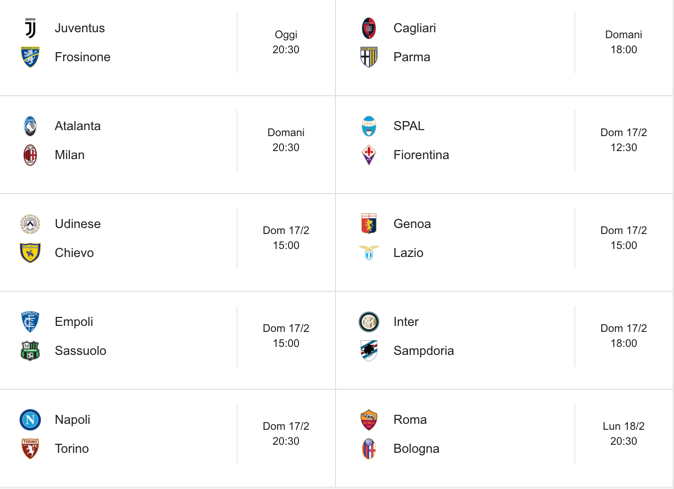Click the Torino bull crest
This screenshot has height=489, width=674.
[x=30, y=449]
